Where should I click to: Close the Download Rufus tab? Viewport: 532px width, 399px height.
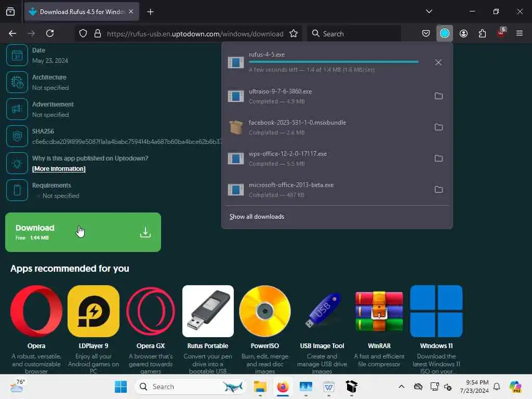pos(131,11)
